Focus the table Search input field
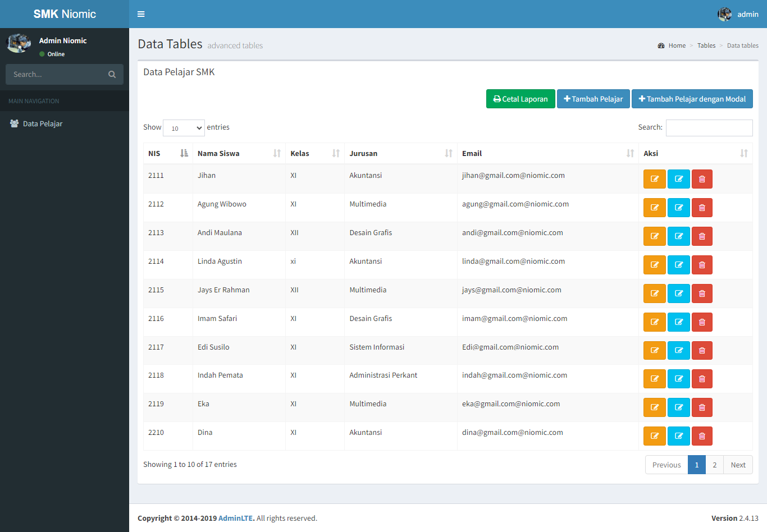Screen dimensions: 767x532 tap(709, 128)
